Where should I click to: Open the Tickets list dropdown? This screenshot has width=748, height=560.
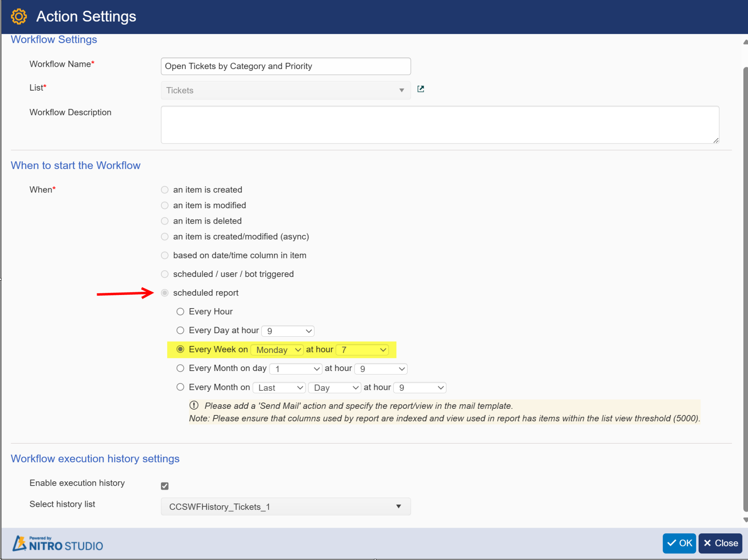286,90
